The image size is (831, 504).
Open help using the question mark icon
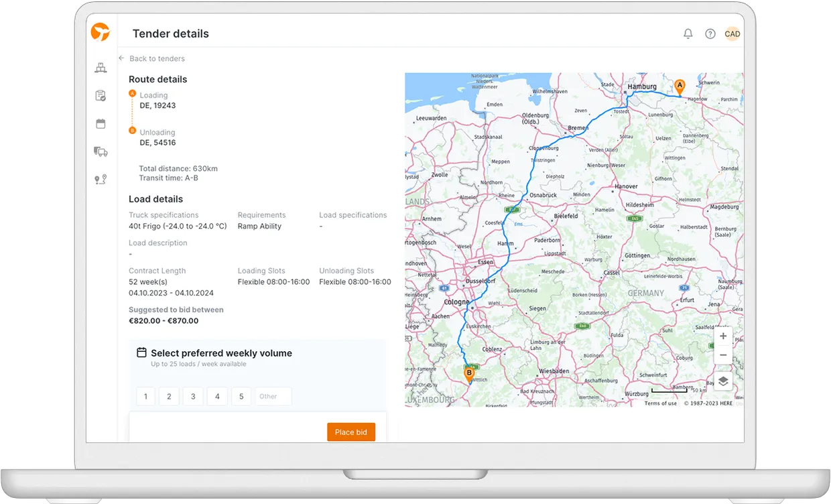710,33
